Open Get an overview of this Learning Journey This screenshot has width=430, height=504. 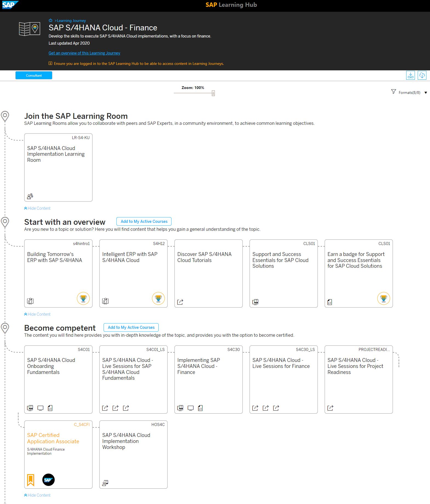coord(84,53)
